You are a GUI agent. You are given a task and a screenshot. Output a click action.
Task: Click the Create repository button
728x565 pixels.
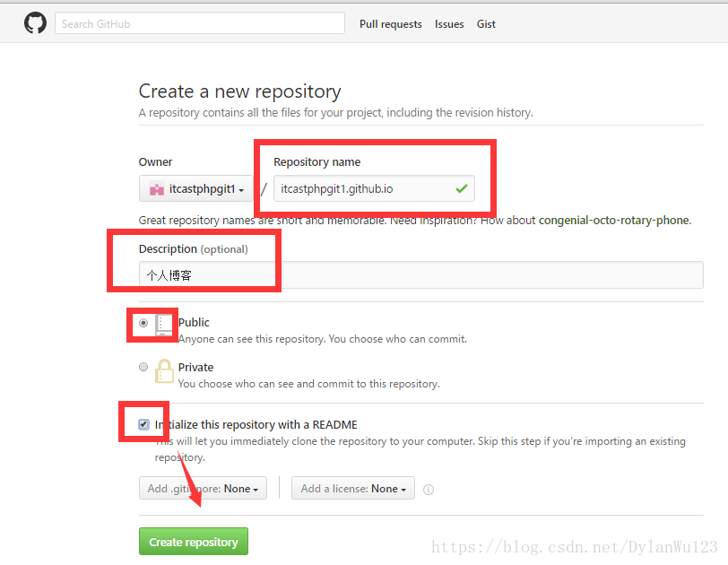pos(194,542)
